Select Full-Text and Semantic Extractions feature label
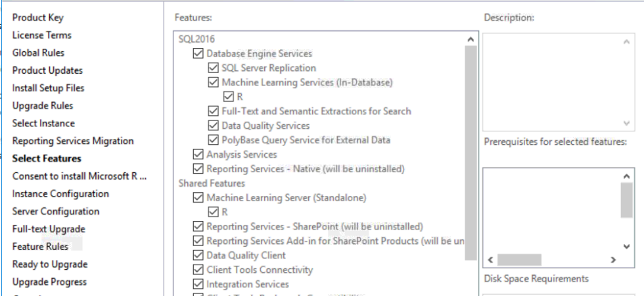Viewport: 644px width, 296px height. [x=316, y=111]
